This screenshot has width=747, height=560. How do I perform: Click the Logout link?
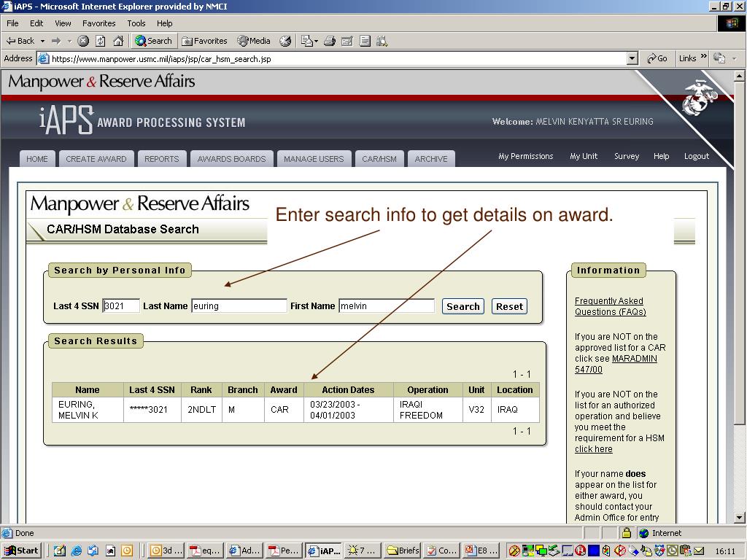point(697,156)
